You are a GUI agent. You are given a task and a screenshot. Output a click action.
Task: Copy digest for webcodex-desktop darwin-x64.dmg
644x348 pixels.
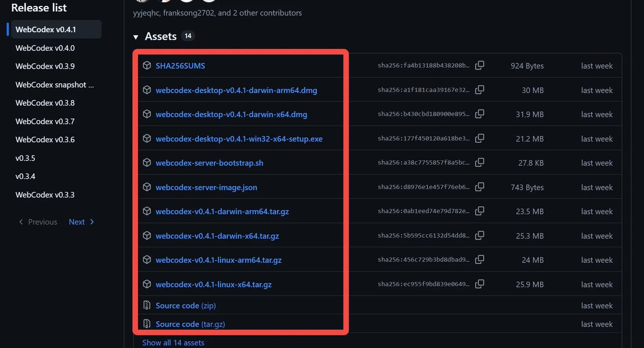click(x=480, y=114)
